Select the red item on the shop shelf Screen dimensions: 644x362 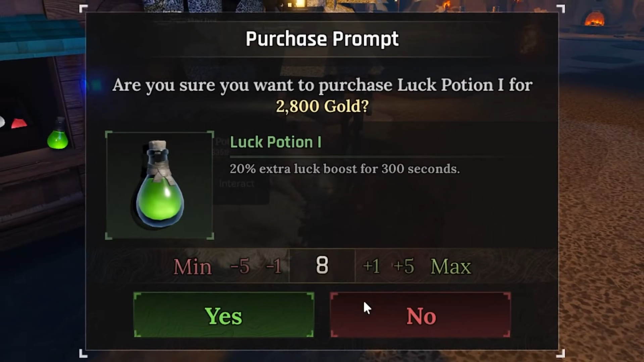19,123
